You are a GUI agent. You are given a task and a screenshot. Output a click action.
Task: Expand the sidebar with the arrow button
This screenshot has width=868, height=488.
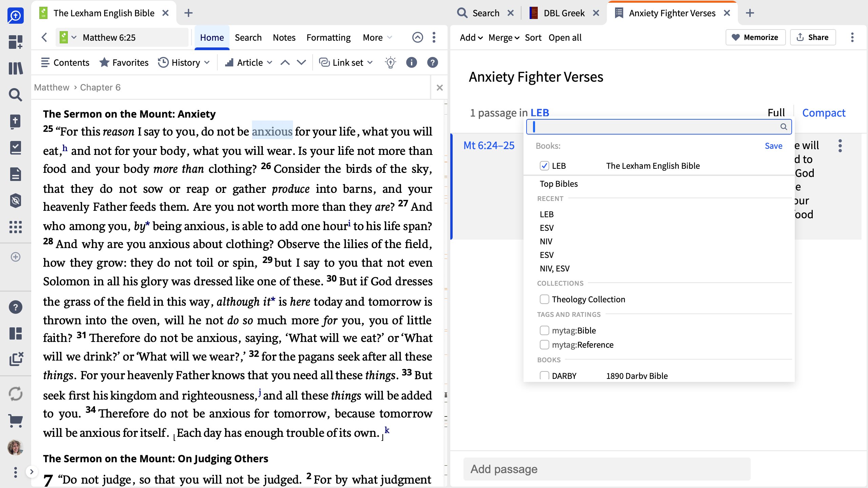pos(32,472)
